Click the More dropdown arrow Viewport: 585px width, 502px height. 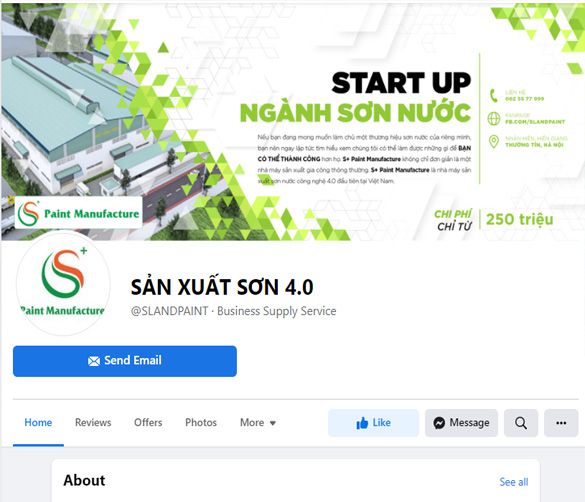[273, 423]
